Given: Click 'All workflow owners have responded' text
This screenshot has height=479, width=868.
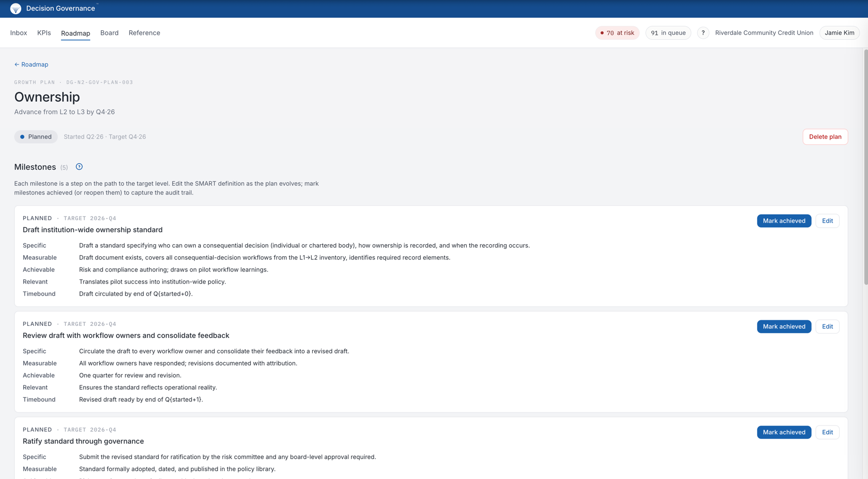Looking at the screenshot, I should (x=188, y=363).
